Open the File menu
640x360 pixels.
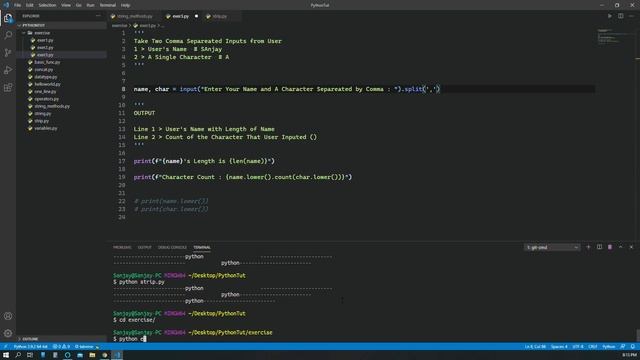[18, 5]
